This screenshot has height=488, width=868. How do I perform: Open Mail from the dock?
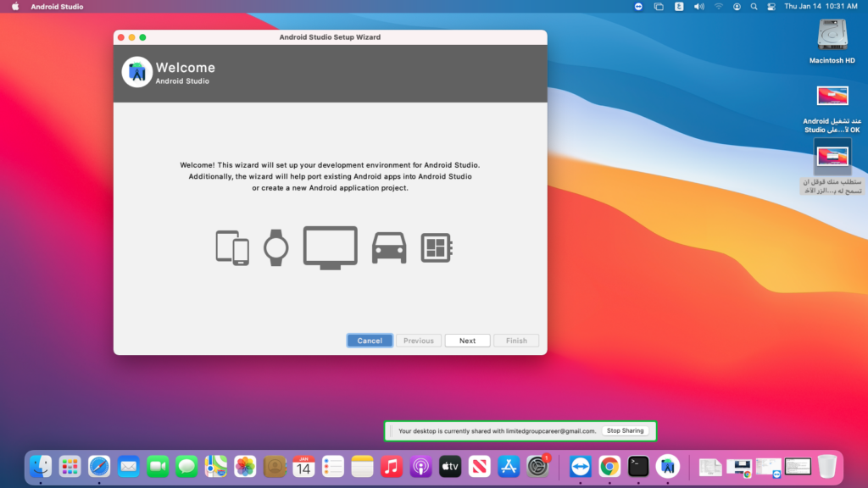(129, 467)
